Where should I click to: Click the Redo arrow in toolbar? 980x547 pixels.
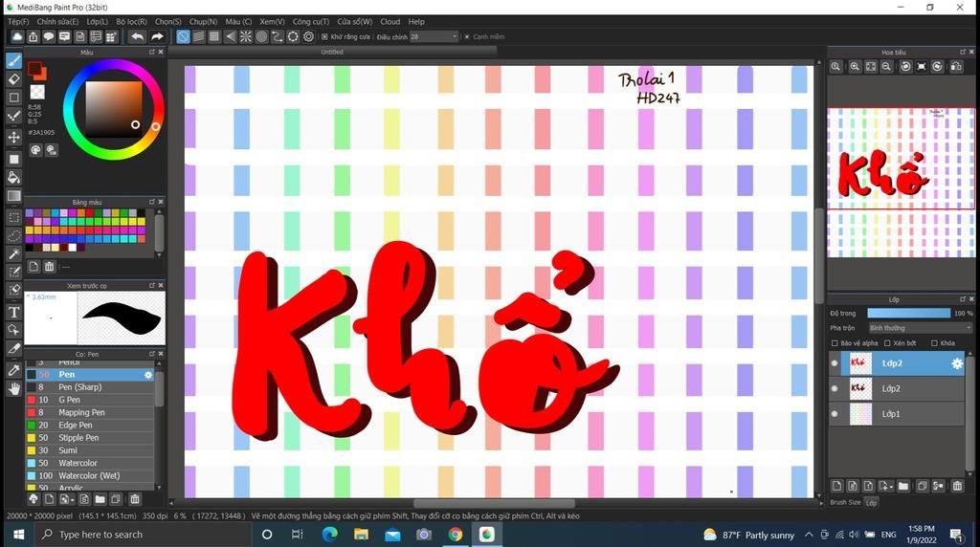pyautogui.click(x=157, y=37)
